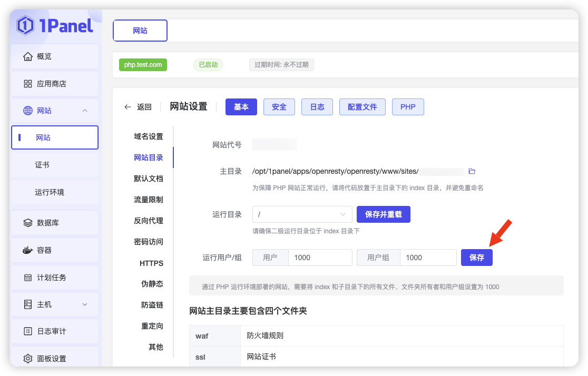Open 面板设置 in the sidebar

point(55,357)
